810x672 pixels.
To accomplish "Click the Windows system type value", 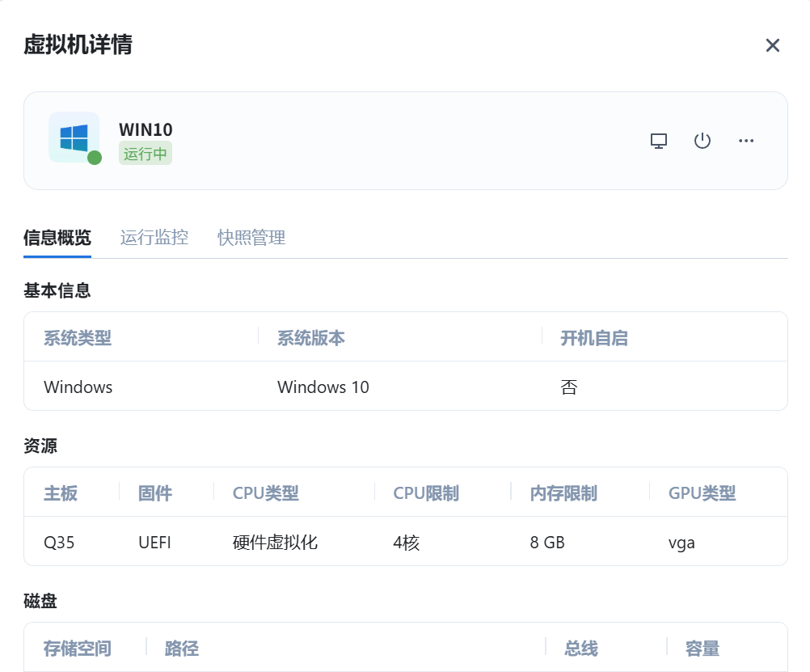I will (78, 387).
